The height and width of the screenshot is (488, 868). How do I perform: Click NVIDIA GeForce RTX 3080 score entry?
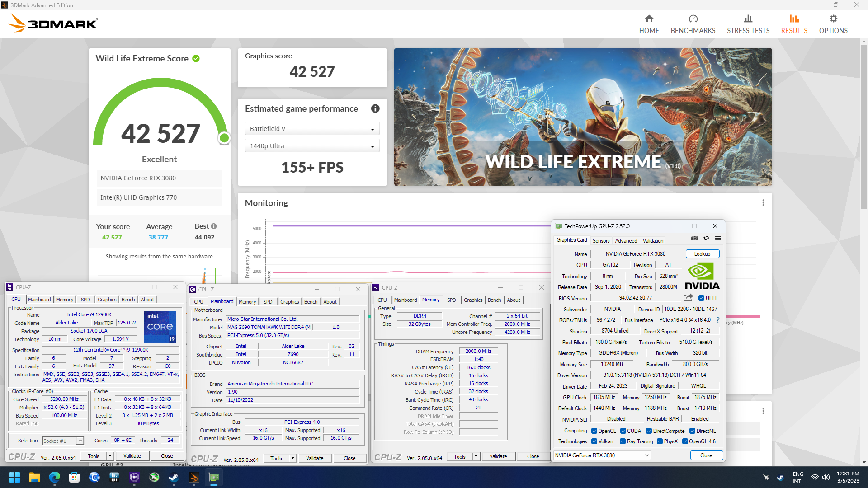tap(159, 178)
